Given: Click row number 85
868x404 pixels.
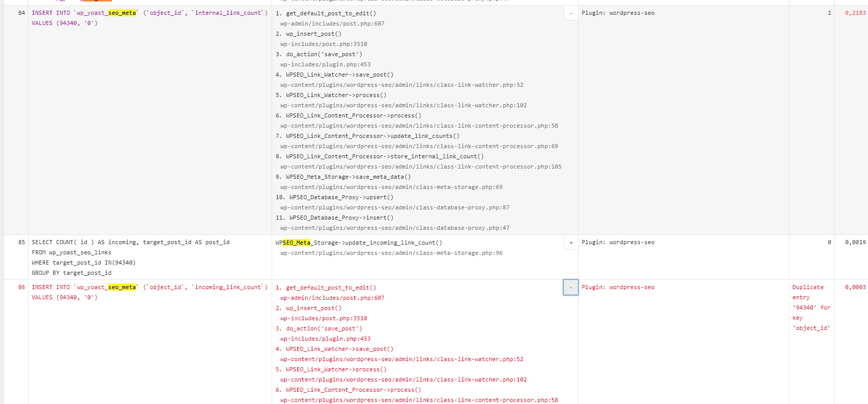Looking at the screenshot, I should point(21,243).
